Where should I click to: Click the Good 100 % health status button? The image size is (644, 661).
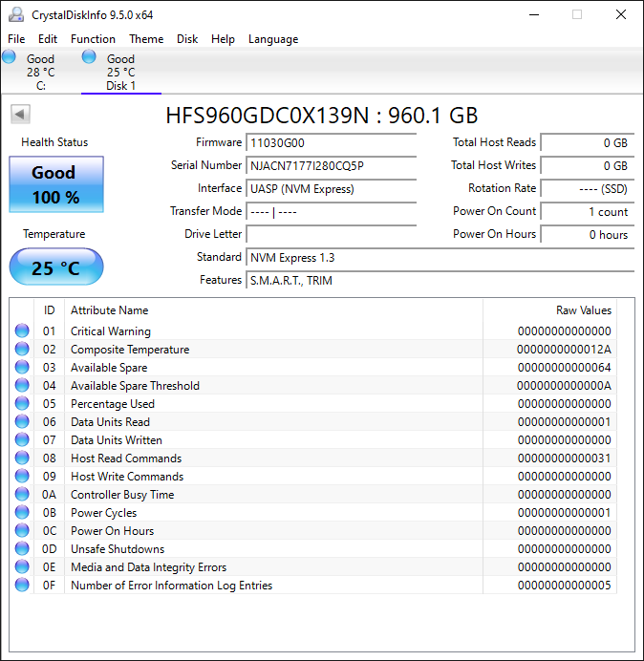[x=56, y=184]
